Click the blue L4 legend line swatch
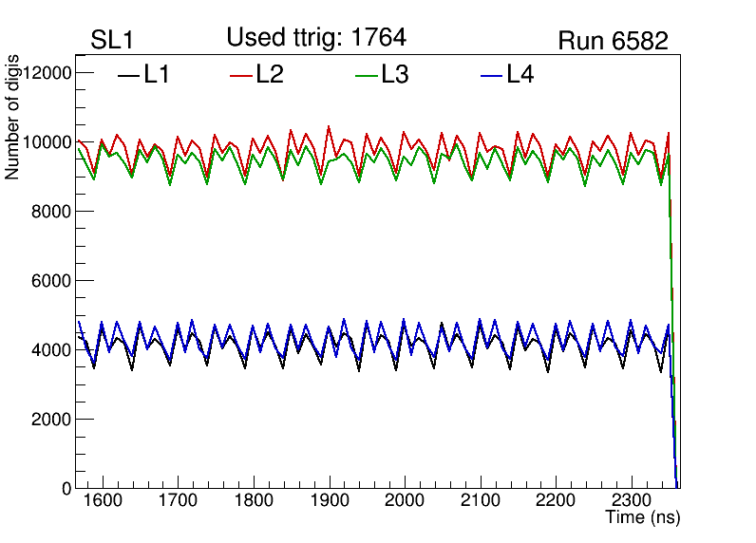Screen dimensions: 756x543 coord(491,75)
